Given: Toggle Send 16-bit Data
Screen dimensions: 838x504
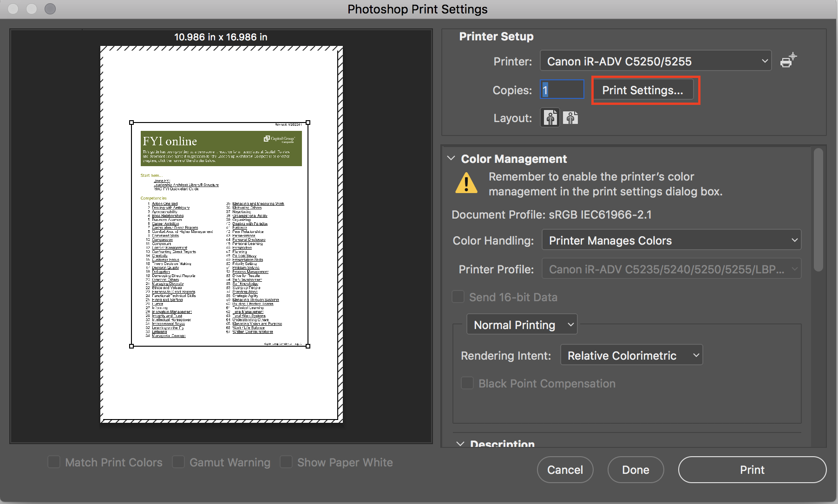Looking at the screenshot, I should click(x=458, y=297).
